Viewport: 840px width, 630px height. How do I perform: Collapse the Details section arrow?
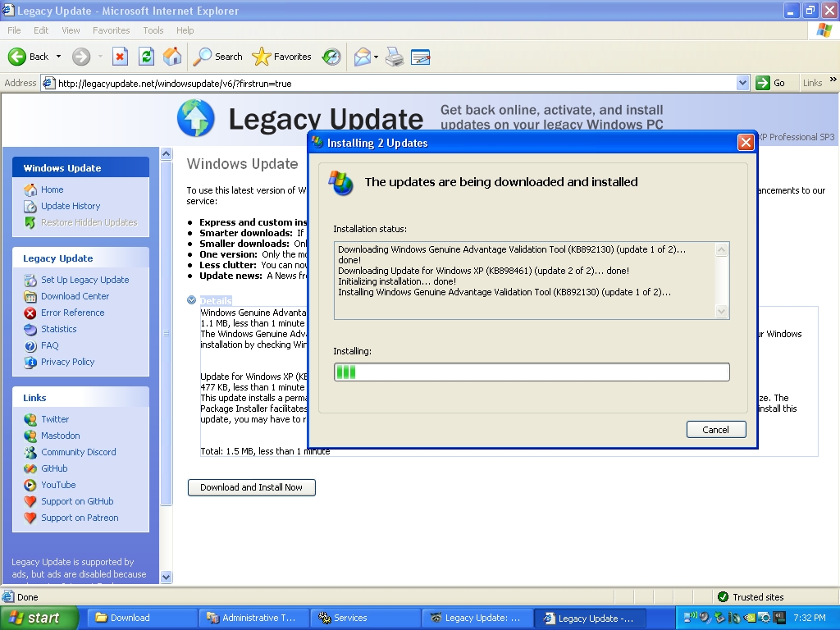pyautogui.click(x=191, y=300)
